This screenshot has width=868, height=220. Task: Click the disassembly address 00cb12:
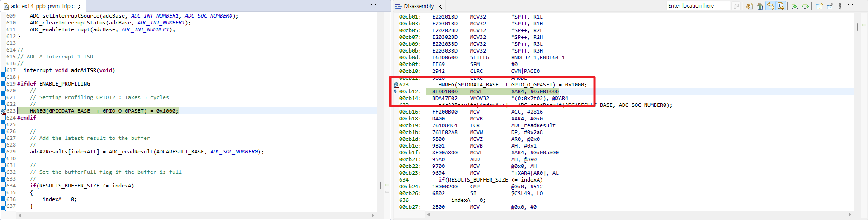(410, 91)
